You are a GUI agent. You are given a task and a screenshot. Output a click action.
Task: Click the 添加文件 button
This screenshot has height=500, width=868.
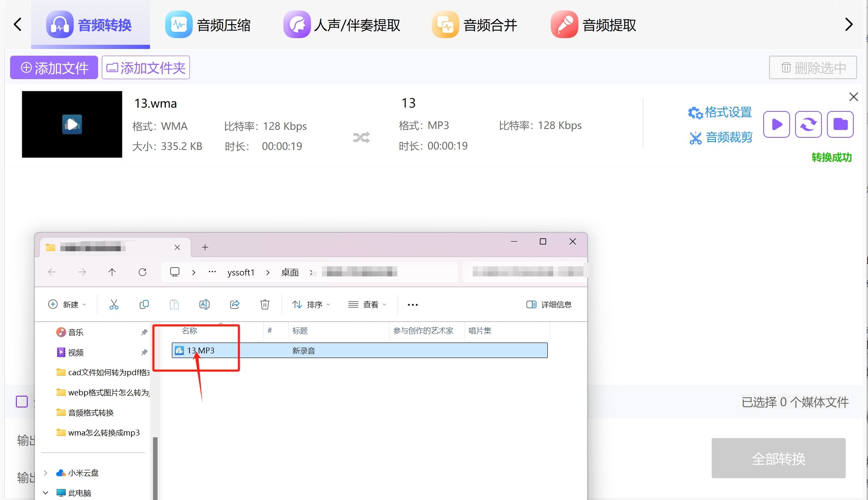[x=54, y=67]
